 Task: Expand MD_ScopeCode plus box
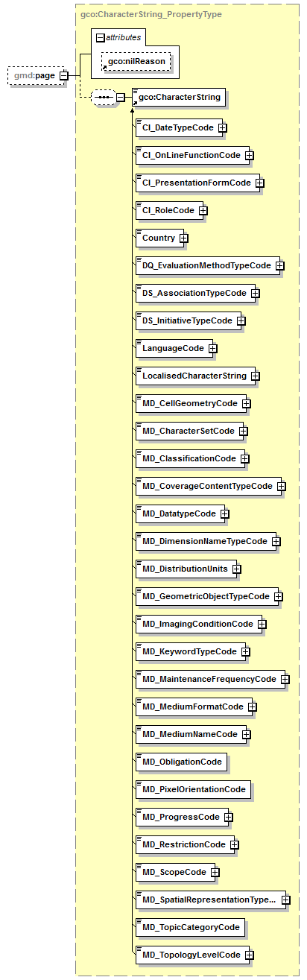(x=215, y=872)
